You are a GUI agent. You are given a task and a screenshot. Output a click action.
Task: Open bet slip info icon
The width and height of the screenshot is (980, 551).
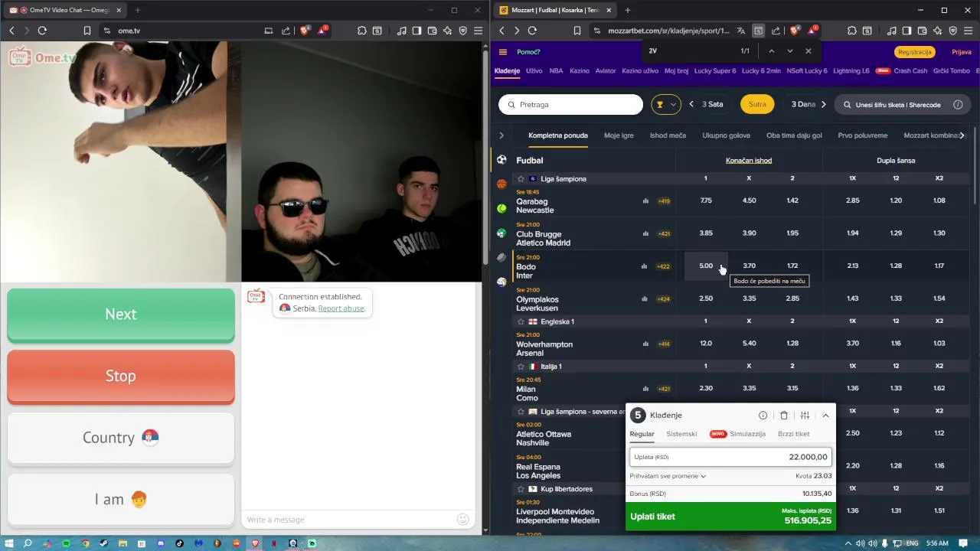(763, 416)
